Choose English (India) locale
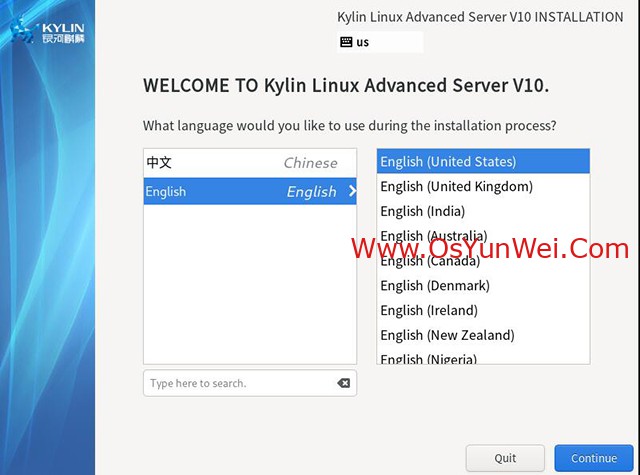 [483, 211]
